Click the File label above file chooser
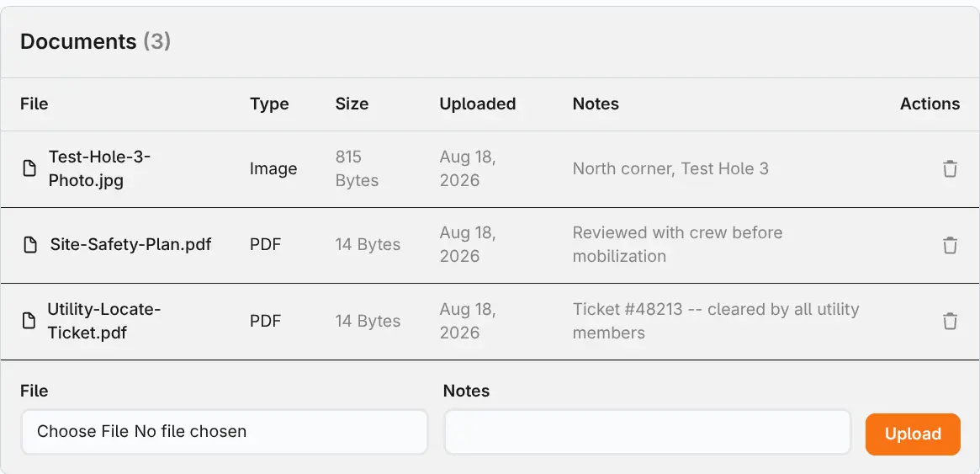 coord(34,391)
